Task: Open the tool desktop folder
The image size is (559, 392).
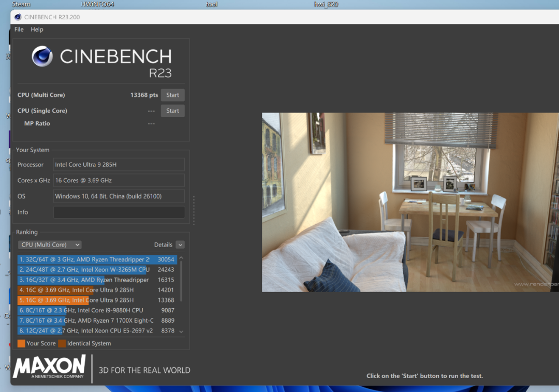Action: pyautogui.click(x=211, y=4)
